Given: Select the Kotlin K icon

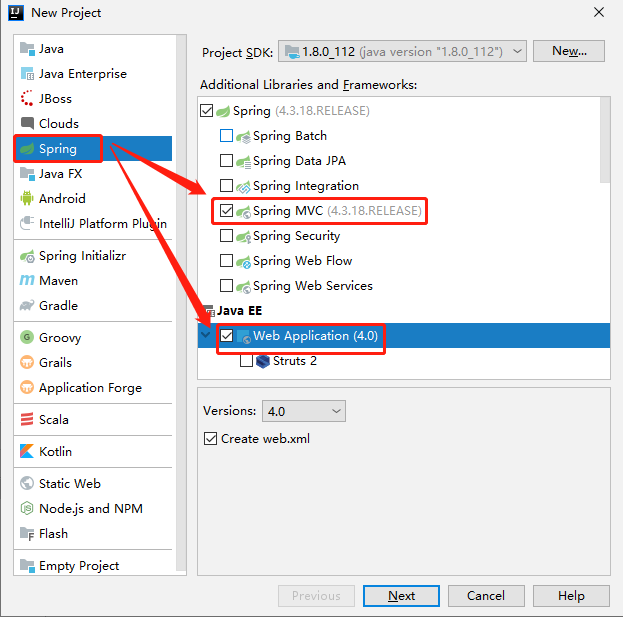Looking at the screenshot, I should 27,451.
